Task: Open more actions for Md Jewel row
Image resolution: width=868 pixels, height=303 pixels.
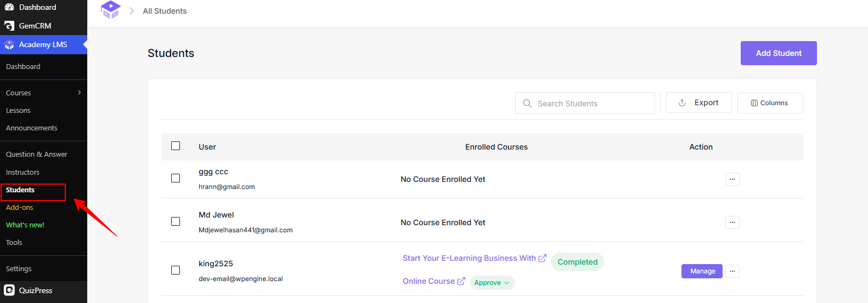Action: click(732, 222)
